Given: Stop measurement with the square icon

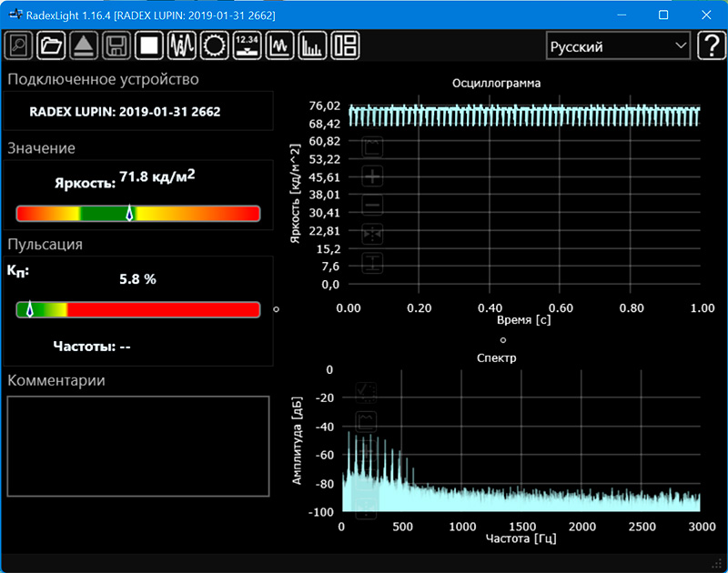Looking at the screenshot, I should (148, 45).
